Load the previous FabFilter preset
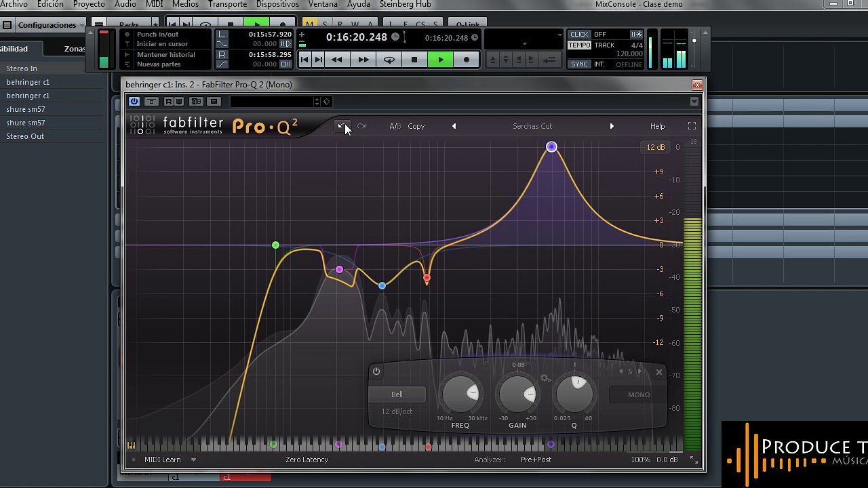Screen dimensions: 868x488 pyautogui.click(x=454, y=126)
